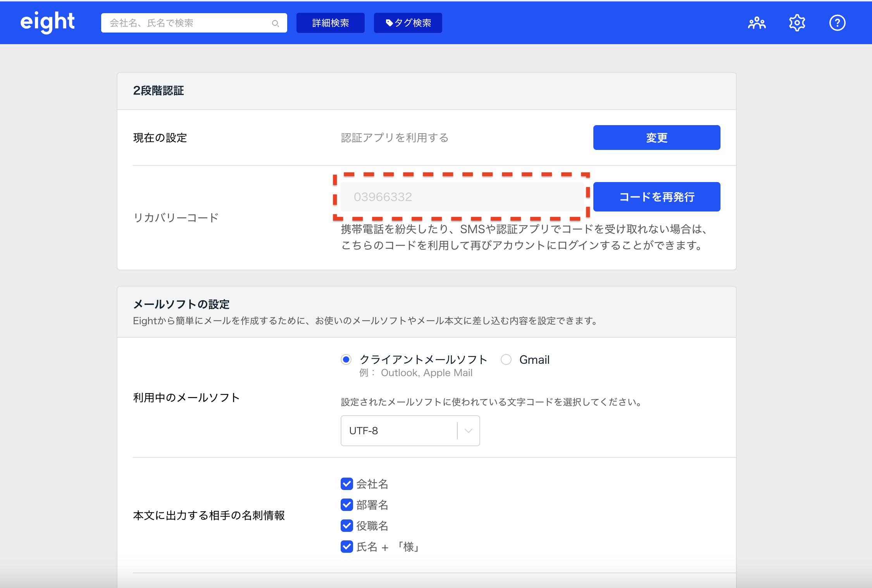
Task: Click コードを再発行 button
Action: [x=657, y=197]
